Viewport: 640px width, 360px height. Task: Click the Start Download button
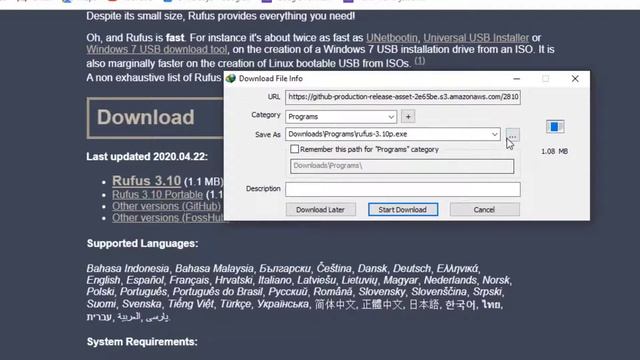(403, 209)
